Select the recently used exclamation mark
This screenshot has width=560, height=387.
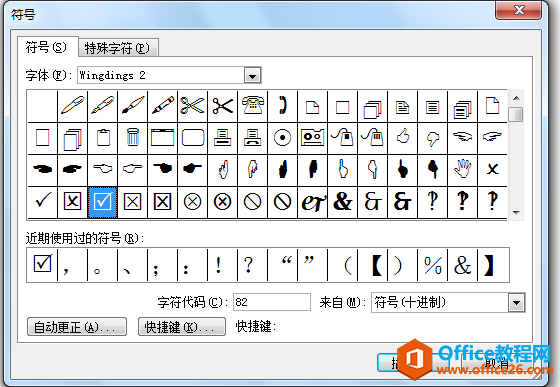point(222,265)
